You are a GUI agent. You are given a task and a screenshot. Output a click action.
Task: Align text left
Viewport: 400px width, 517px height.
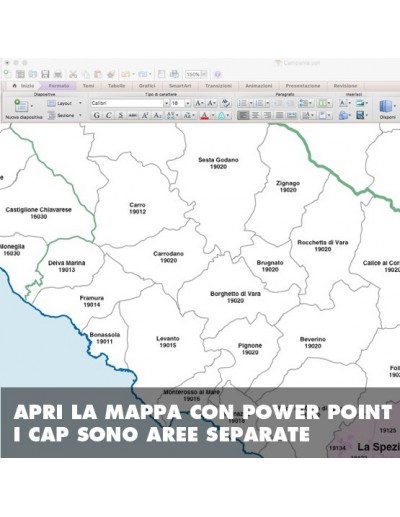pyautogui.click(x=243, y=115)
